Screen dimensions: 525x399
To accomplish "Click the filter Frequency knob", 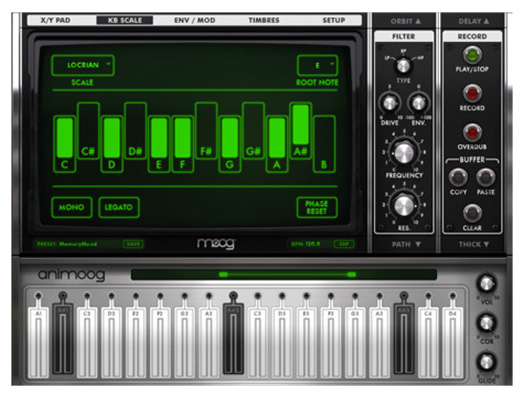I will (404, 152).
